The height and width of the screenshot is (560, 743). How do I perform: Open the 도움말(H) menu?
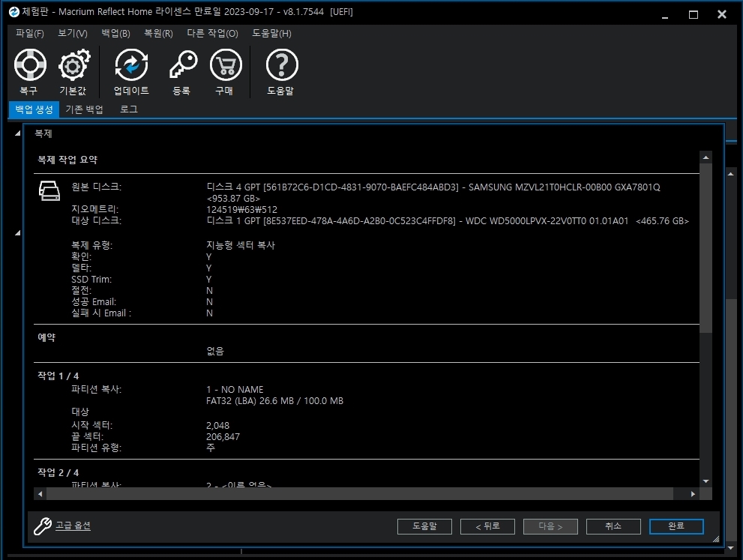click(271, 33)
